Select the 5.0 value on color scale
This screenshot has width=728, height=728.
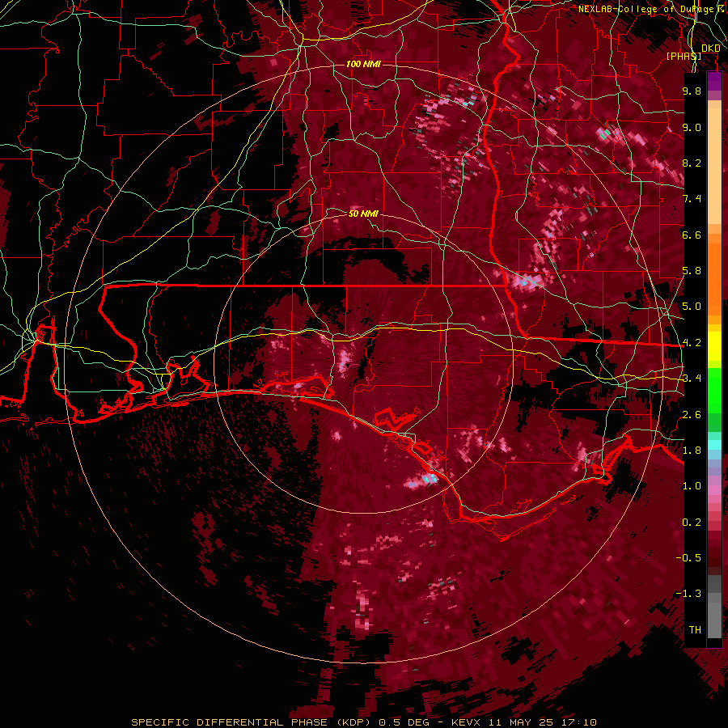pyautogui.click(x=692, y=307)
